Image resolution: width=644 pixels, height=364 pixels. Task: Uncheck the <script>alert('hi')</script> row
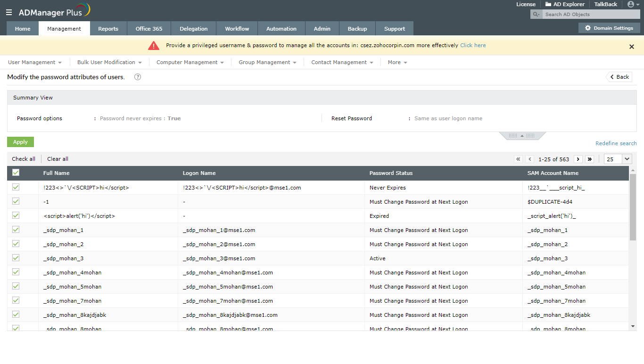(16, 215)
